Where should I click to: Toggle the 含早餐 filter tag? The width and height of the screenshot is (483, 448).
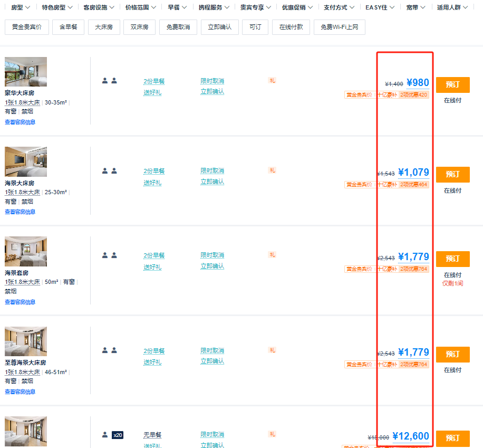point(68,27)
